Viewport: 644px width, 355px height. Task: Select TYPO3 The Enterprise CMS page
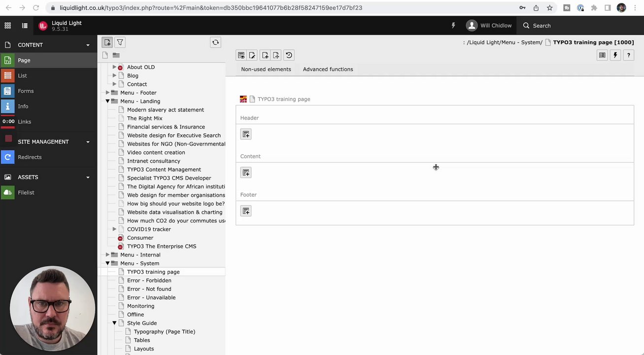(162, 247)
